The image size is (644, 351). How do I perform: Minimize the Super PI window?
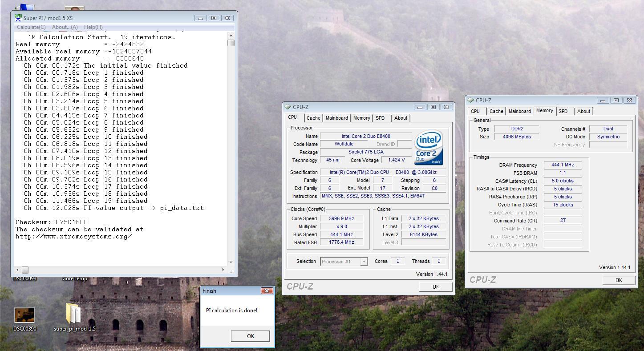point(200,18)
